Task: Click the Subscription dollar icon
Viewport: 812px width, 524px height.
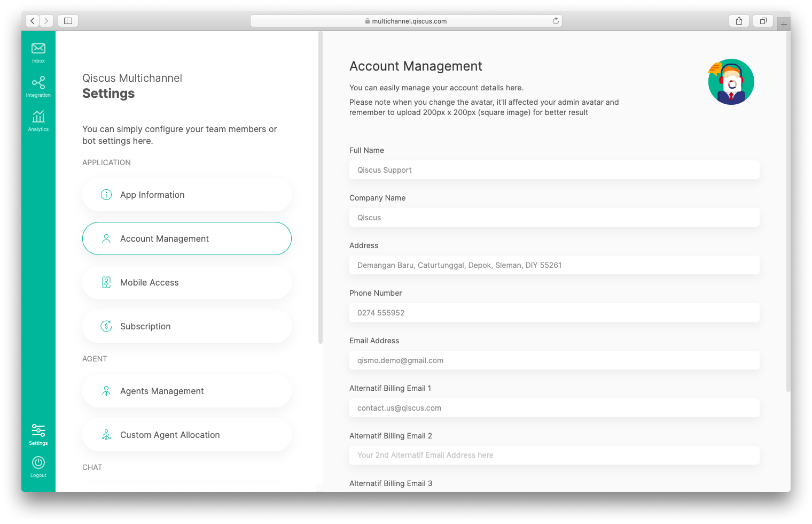Action: pos(106,326)
